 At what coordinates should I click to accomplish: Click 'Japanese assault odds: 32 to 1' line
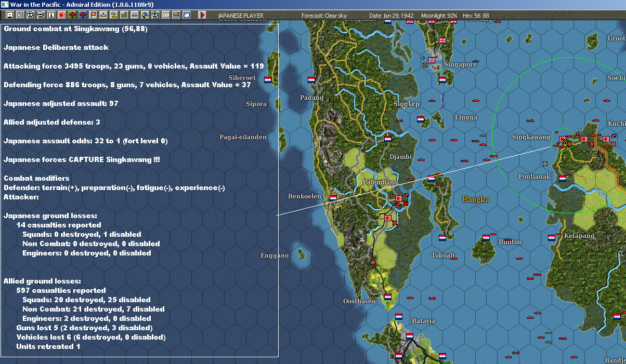[x=85, y=141]
